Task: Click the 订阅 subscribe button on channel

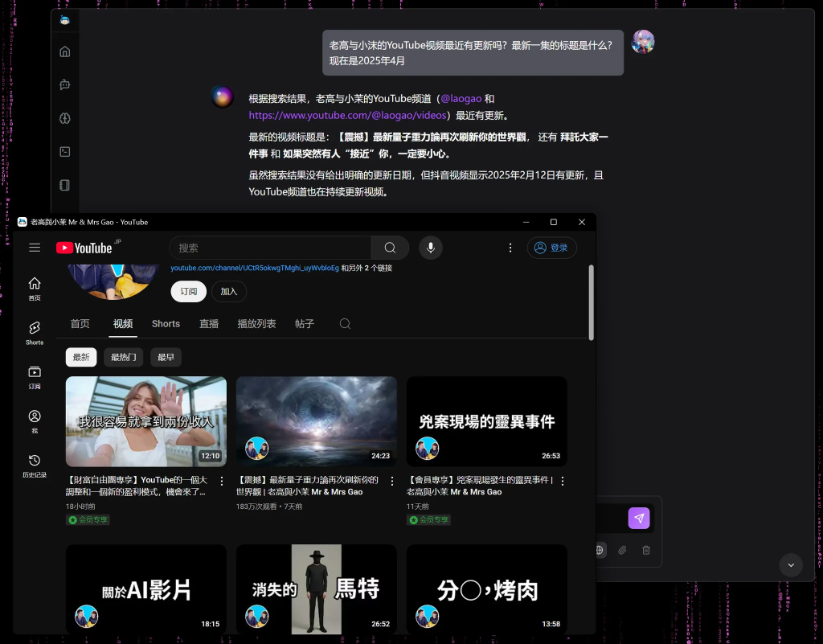Action: click(x=188, y=291)
